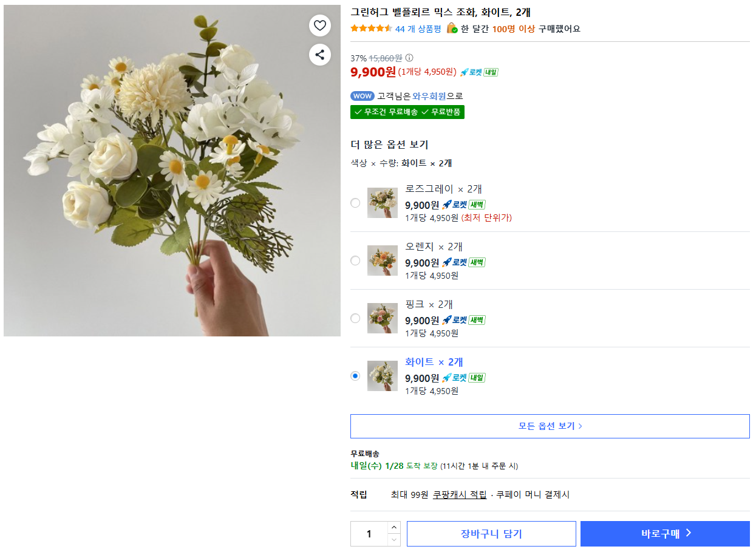Viewport: 756px width, 552px height.
Task: Select the 화이트 × 2개 radio button
Action: (355, 376)
